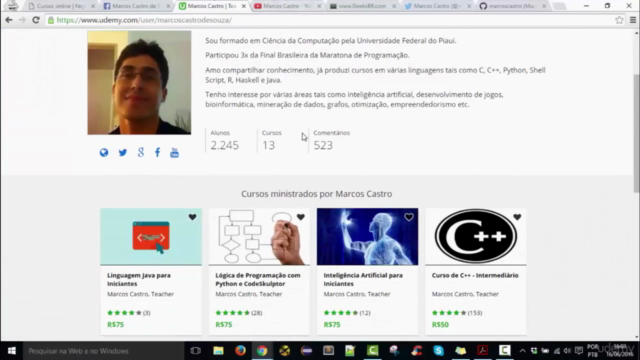Switch to the Facebook Marcos Castro tab
Screen dimensions: 640x360
point(135,6)
